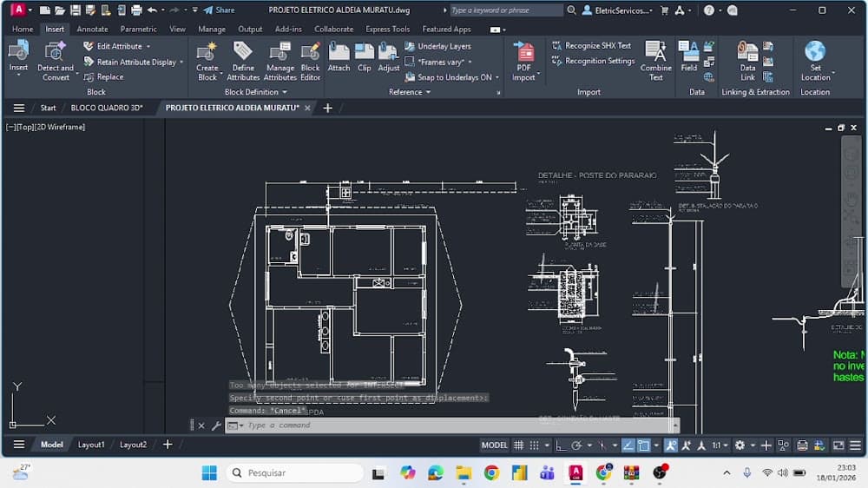Viewport: 868px width, 488px height.
Task: Add a new drawing tab with plus
Action: (328, 108)
